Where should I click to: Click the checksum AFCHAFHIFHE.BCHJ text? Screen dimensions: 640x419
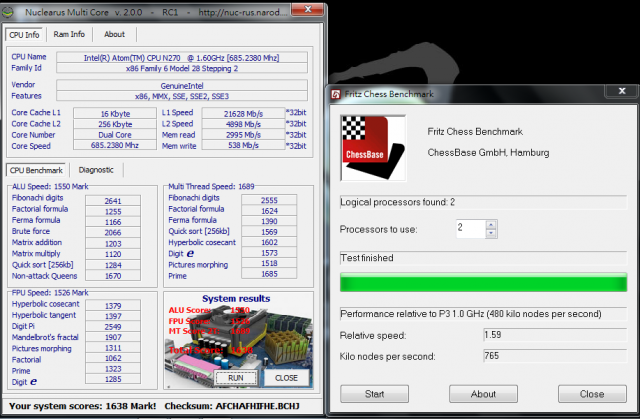[257, 406]
